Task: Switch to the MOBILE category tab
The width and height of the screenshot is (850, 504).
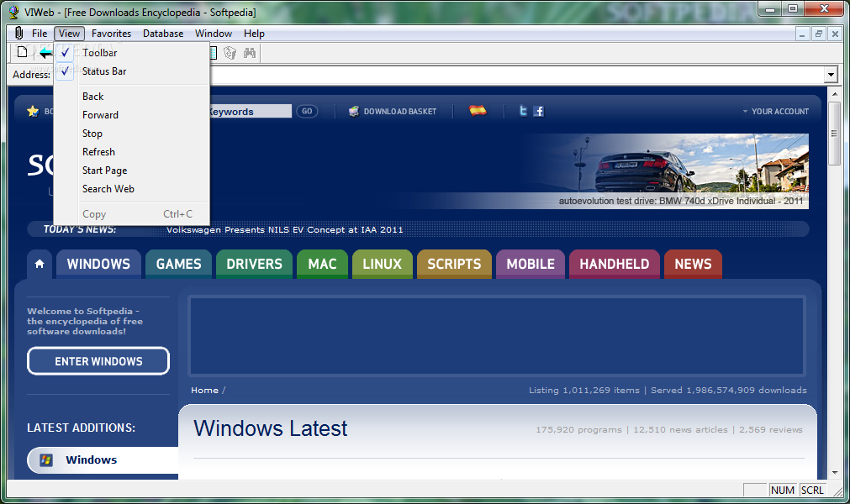Action: coord(531,265)
